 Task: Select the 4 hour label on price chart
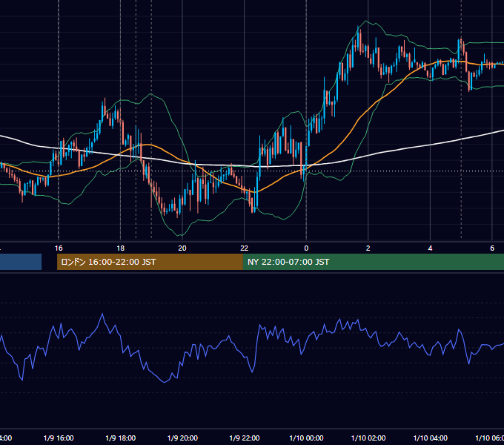click(430, 248)
